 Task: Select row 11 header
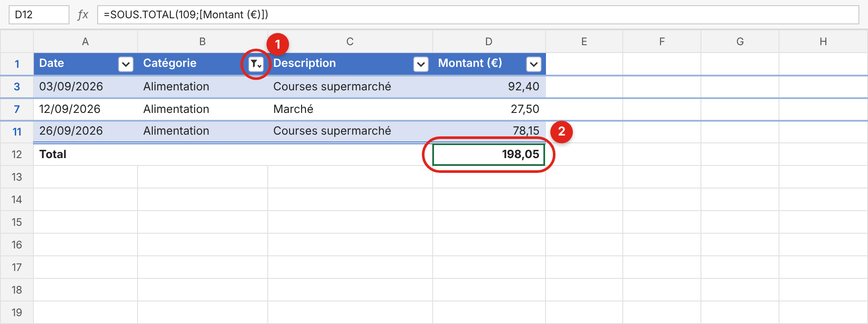[17, 132]
